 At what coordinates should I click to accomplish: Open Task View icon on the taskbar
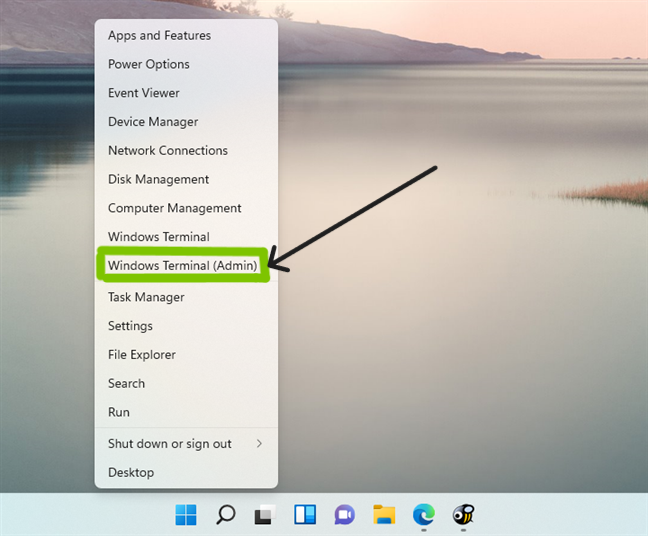click(265, 515)
